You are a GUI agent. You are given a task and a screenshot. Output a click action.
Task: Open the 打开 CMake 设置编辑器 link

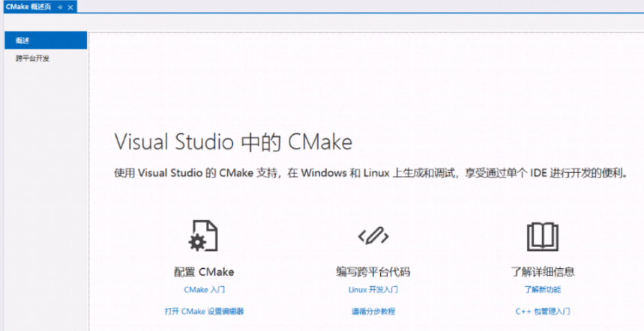click(x=204, y=312)
